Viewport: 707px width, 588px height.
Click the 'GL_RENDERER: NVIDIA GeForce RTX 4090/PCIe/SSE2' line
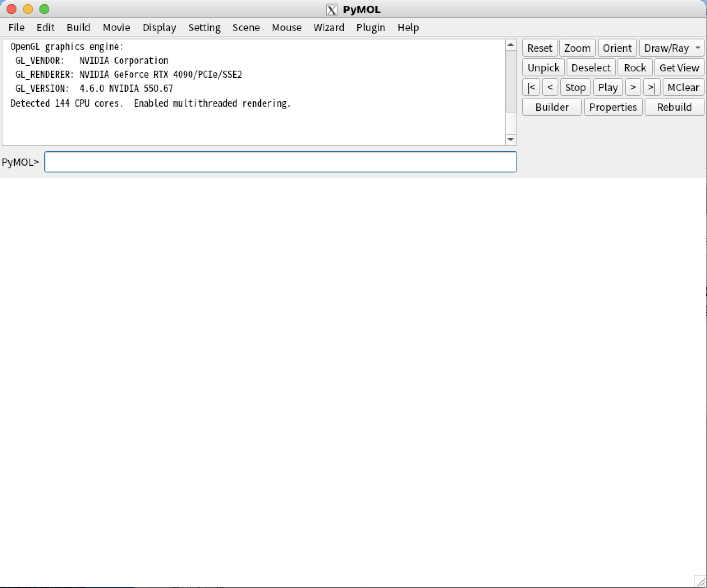click(129, 75)
